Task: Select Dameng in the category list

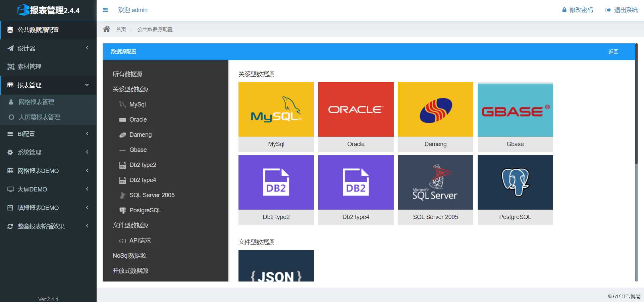Action: point(141,135)
